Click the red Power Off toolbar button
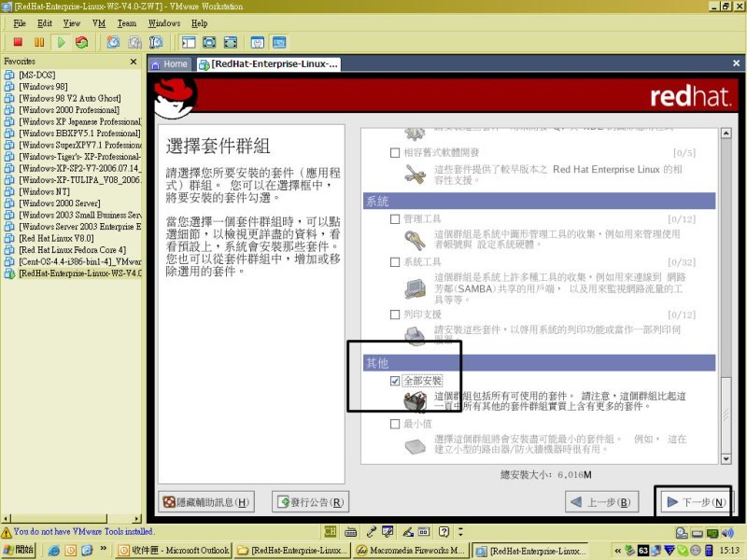 18,42
